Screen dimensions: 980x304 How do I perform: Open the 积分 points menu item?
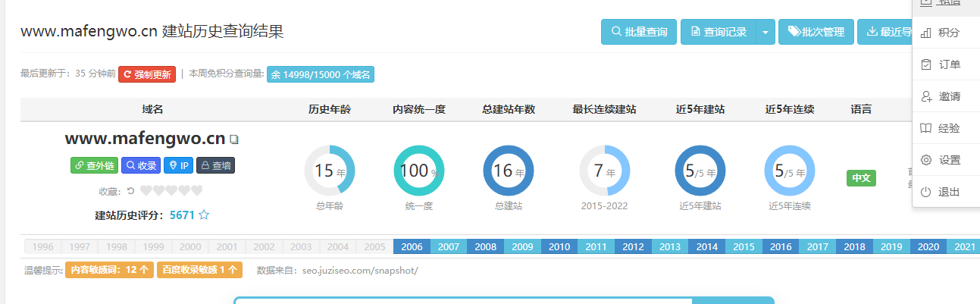tap(946, 33)
